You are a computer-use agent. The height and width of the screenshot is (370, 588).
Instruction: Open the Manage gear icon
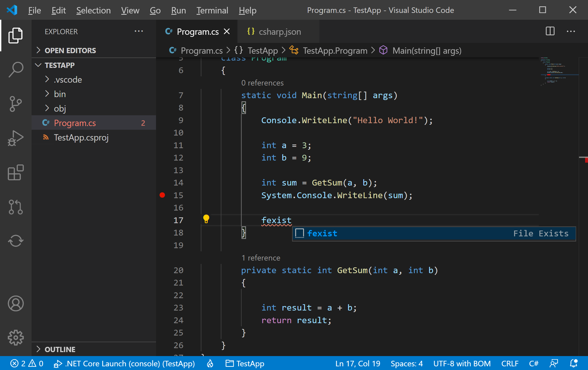(16, 338)
